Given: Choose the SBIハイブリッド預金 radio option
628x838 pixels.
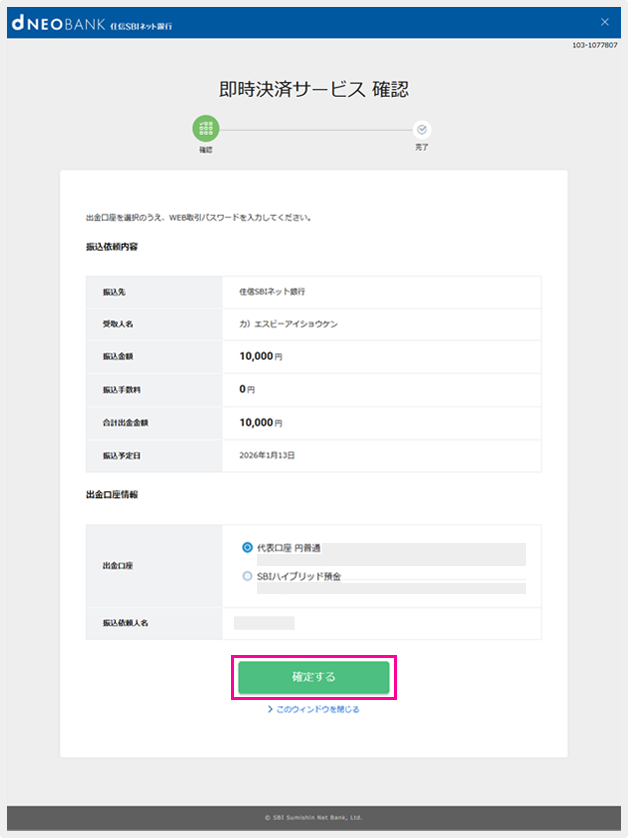Looking at the screenshot, I should pos(248,576).
